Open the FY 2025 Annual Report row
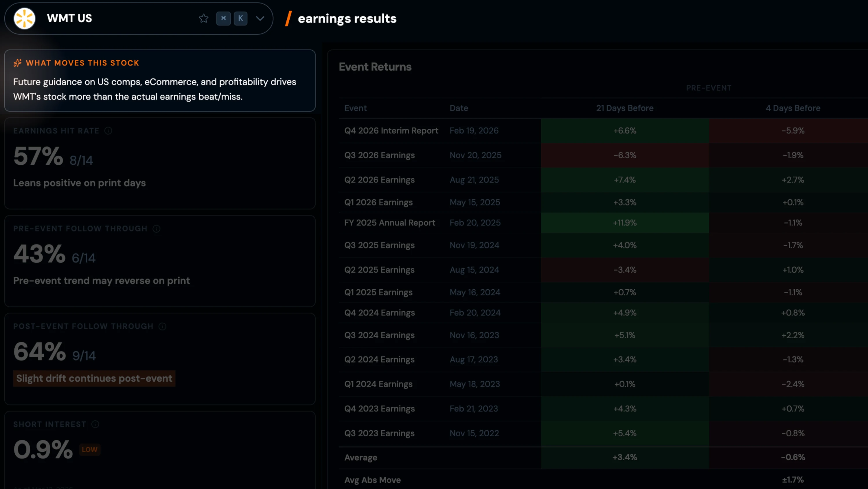The width and height of the screenshot is (868, 489). pyautogui.click(x=389, y=223)
